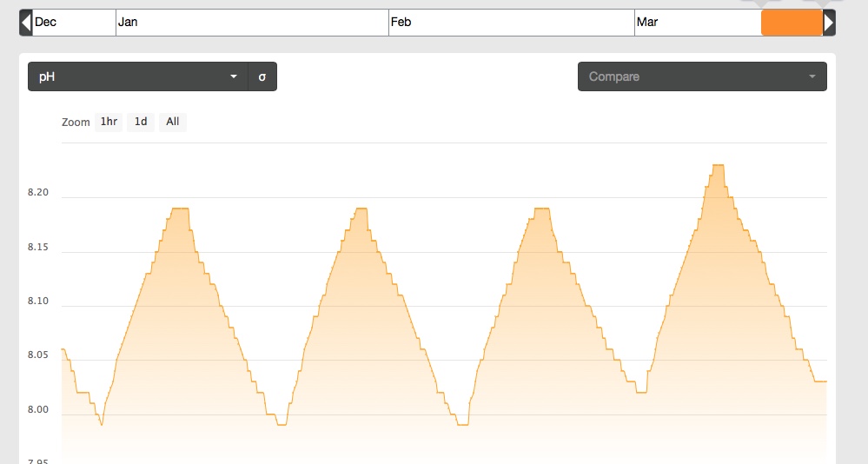Open the pH parameter dropdown
The image size is (868, 464).
(x=138, y=76)
